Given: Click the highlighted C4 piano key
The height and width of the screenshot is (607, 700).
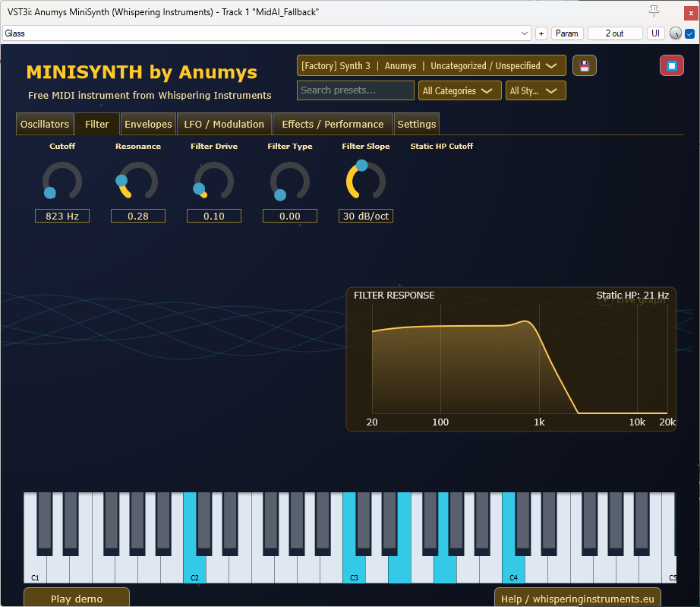Looking at the screenshot, I should pyautogui.click(x=513, y=570).
